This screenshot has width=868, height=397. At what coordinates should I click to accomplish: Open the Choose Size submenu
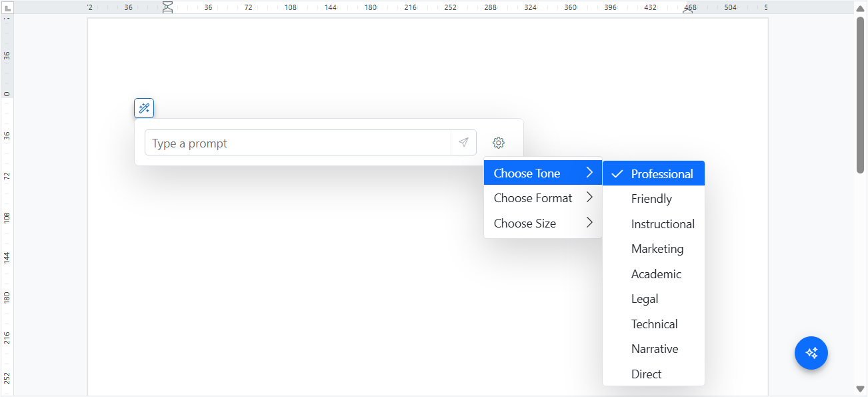[543, 224]
